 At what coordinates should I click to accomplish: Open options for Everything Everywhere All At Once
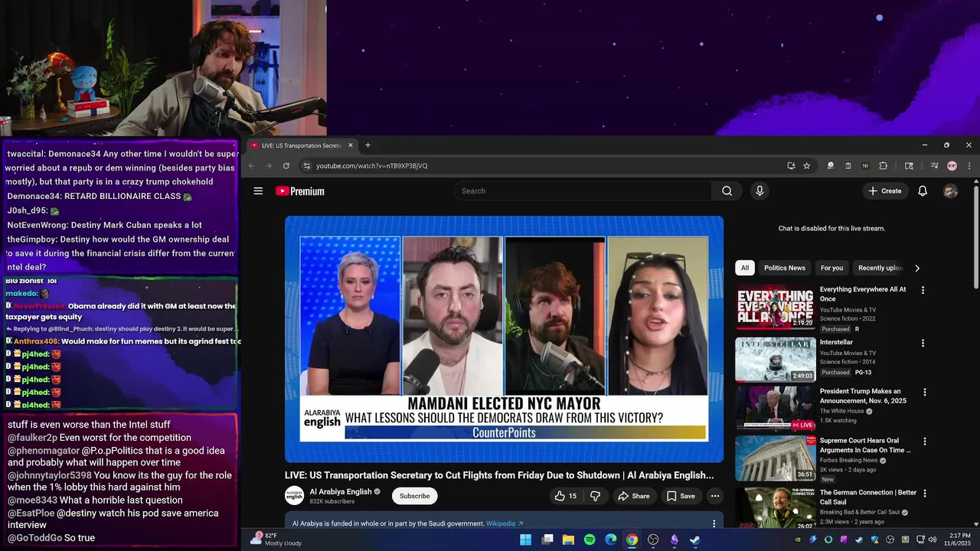tap(923, 290)
